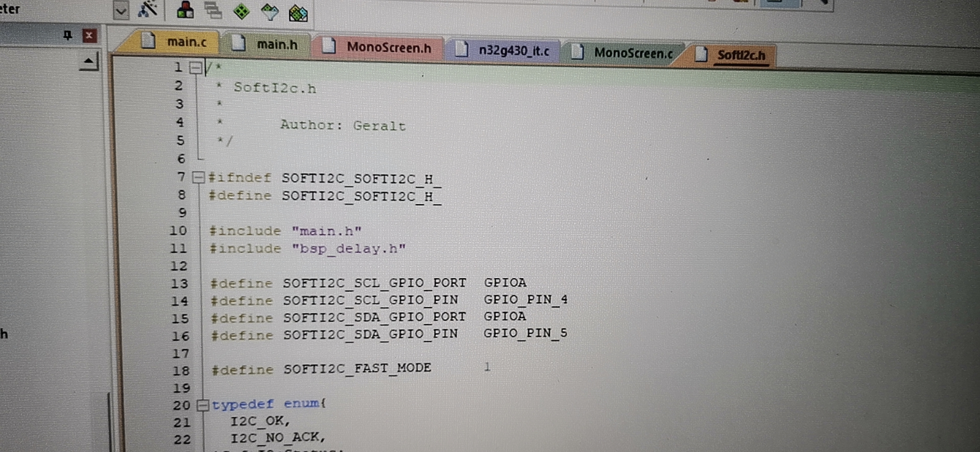Switch to the MonoScreen.c tab
Screen dimensions: 980x452
pos(632,53)
